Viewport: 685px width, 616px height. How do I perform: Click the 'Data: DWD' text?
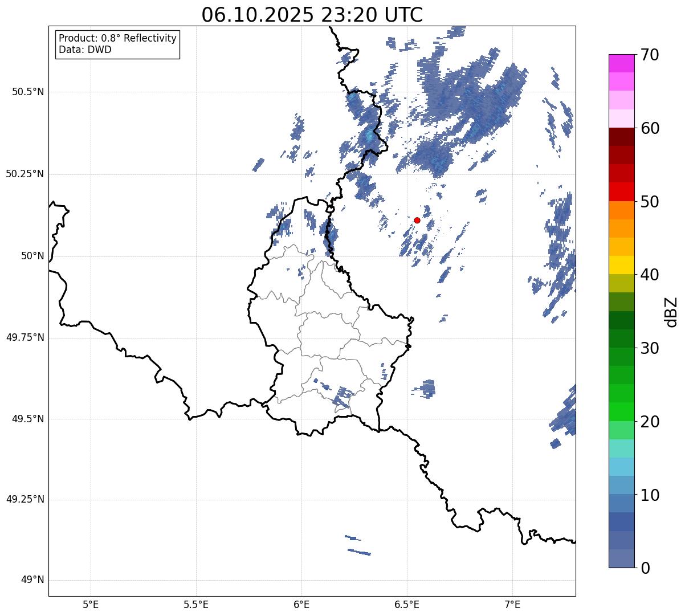85,50
